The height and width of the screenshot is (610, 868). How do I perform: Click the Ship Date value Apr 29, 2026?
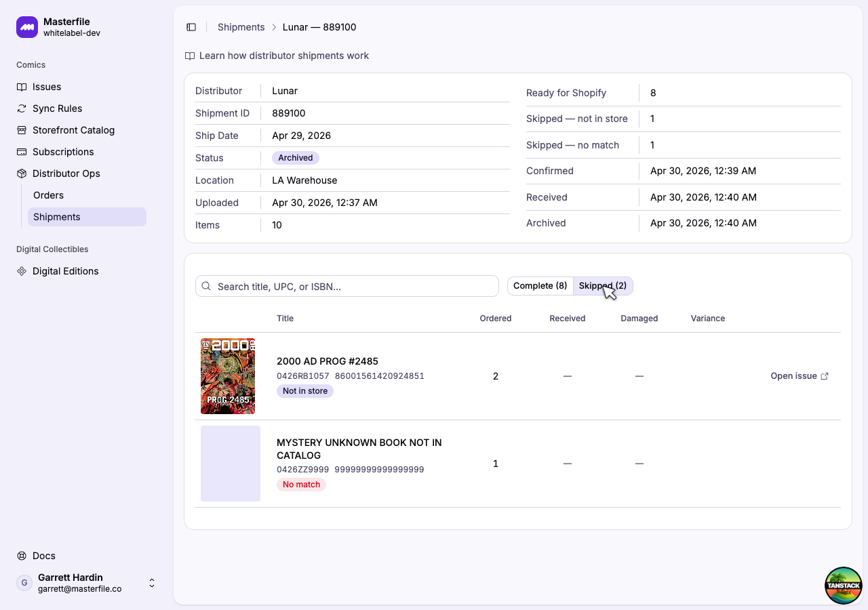(302, 136)
